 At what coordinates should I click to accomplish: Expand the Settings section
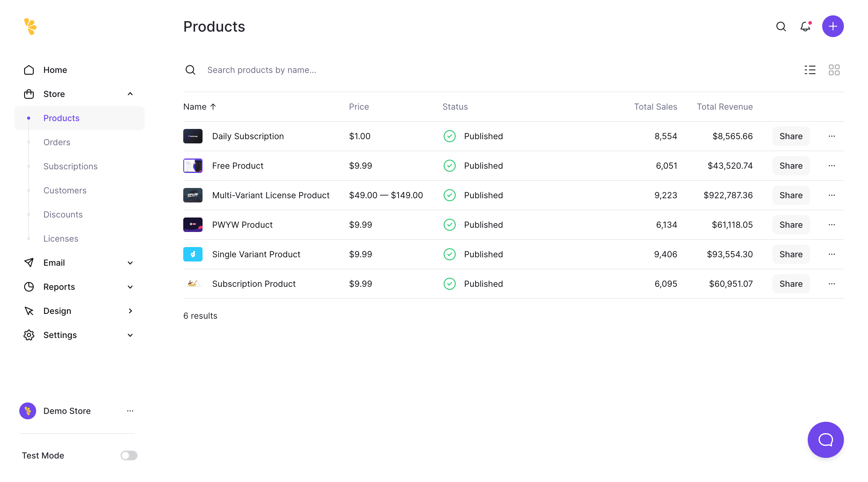click(130, 335)
